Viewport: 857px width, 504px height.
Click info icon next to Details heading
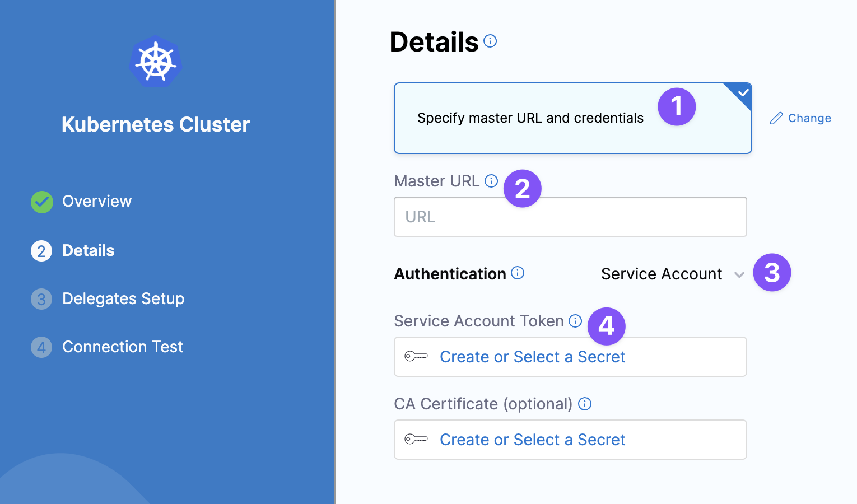coord(490,41)
